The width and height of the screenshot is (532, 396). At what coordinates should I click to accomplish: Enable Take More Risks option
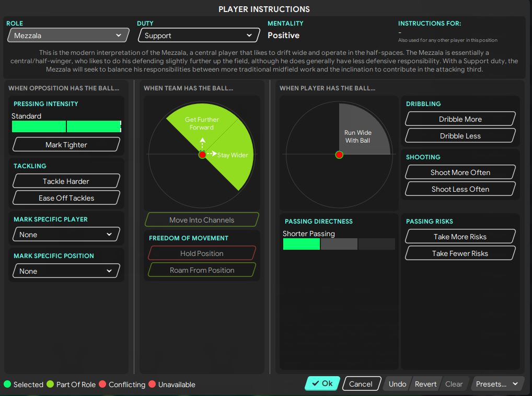(x=460, y=237)
